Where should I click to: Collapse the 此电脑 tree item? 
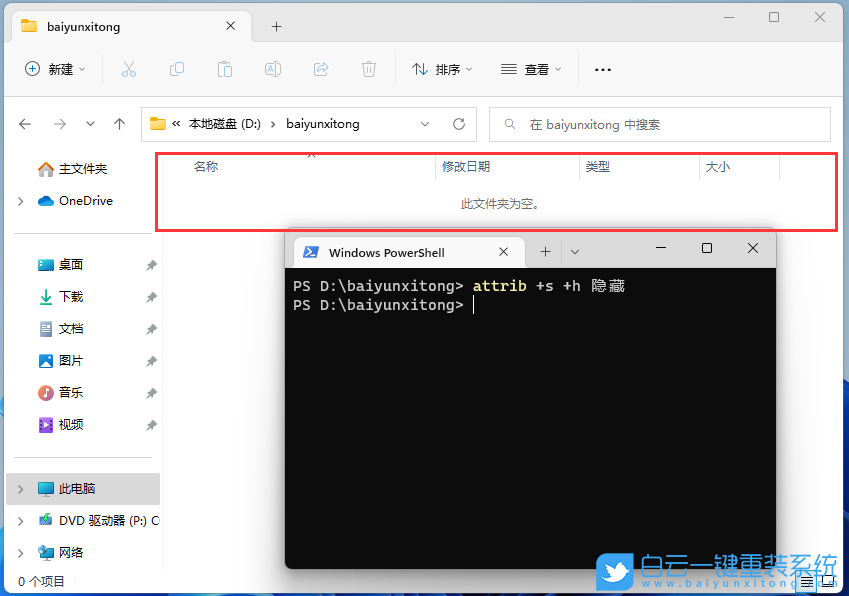click(x=18, y=488)
